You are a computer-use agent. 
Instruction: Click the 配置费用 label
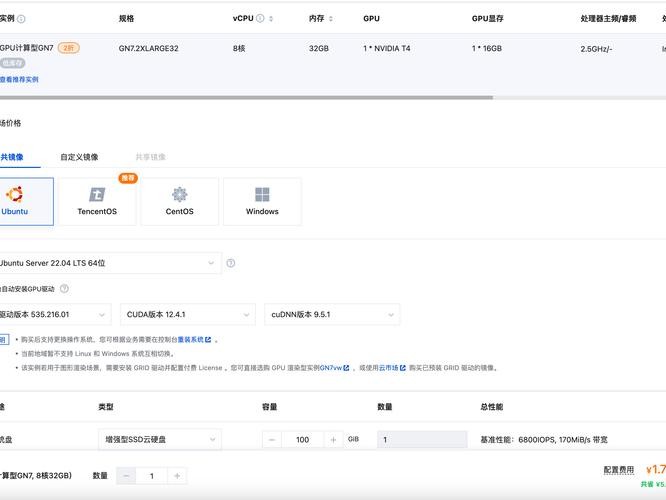[619, 470]
